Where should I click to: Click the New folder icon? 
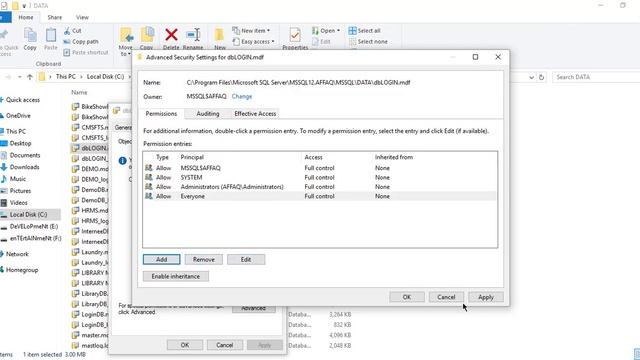point(220,35)
